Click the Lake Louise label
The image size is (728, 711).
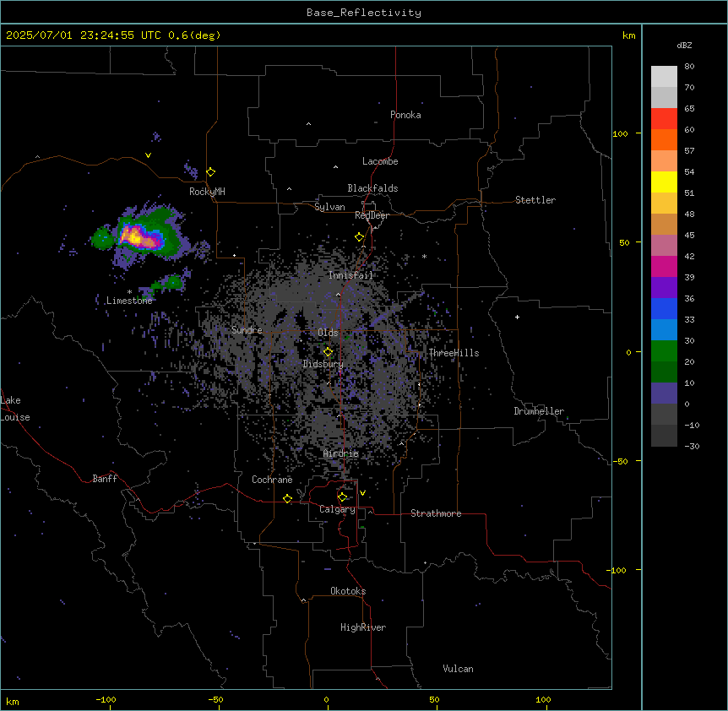pyautogui.click(x=15, y=409)
